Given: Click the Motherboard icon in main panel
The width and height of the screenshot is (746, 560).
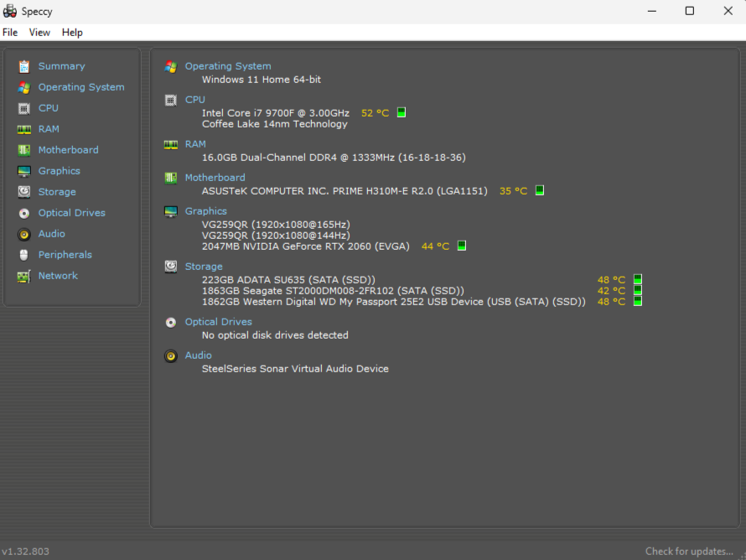Looking at the screenshot, I should [171, 178].
